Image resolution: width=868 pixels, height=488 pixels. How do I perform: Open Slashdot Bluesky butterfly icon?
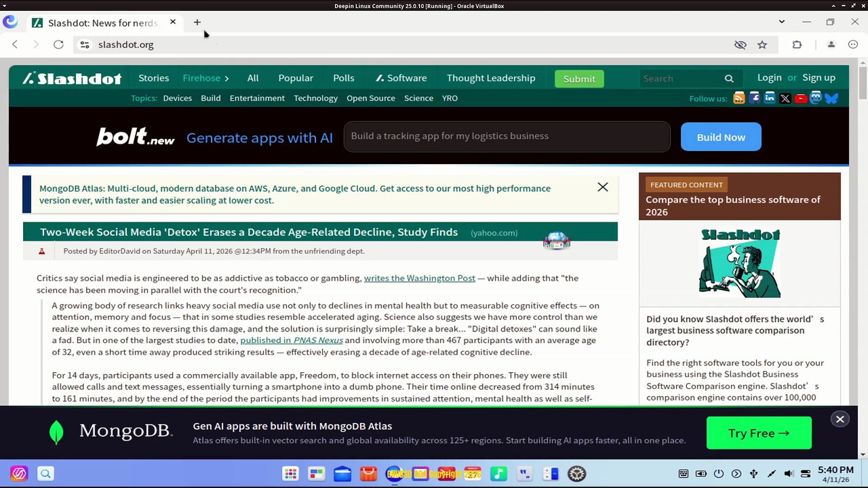[831, 98]
